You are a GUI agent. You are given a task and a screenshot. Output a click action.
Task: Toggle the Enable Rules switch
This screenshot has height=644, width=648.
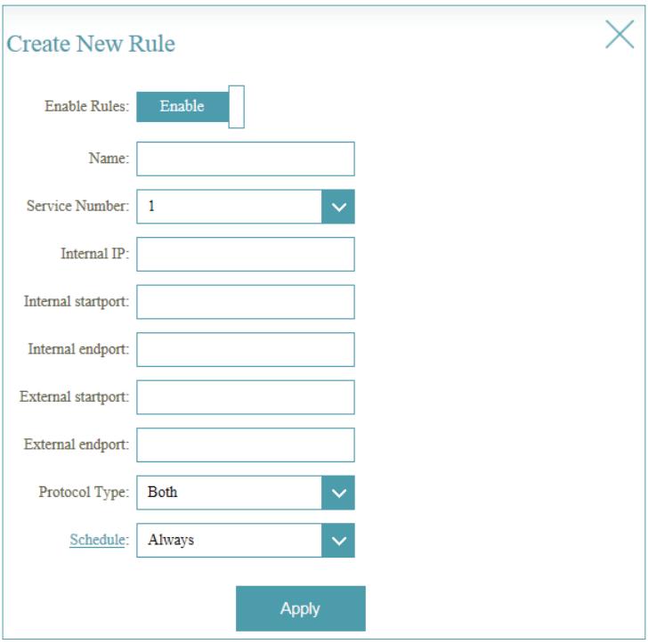(x=190, y=106)
